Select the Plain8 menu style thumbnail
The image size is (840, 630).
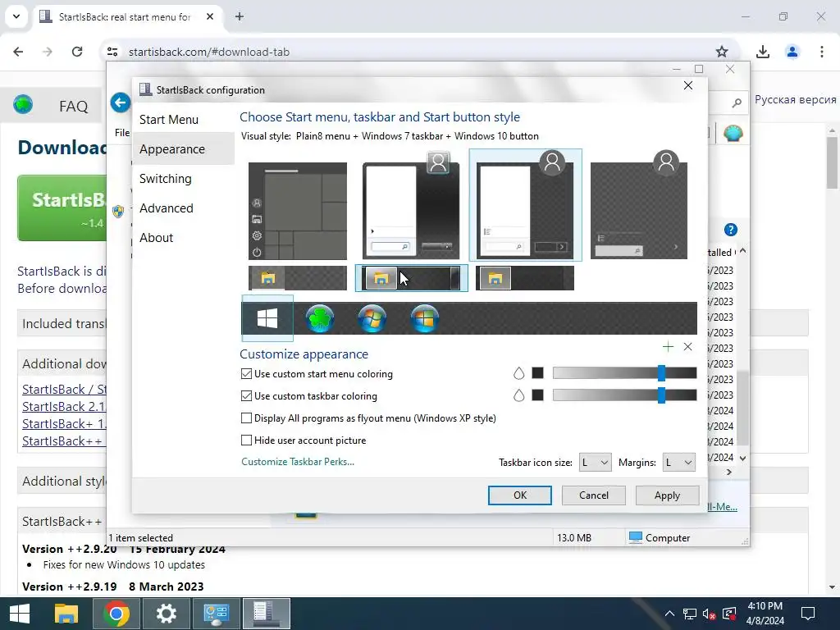pyautogui.click(x=526, y=205)
